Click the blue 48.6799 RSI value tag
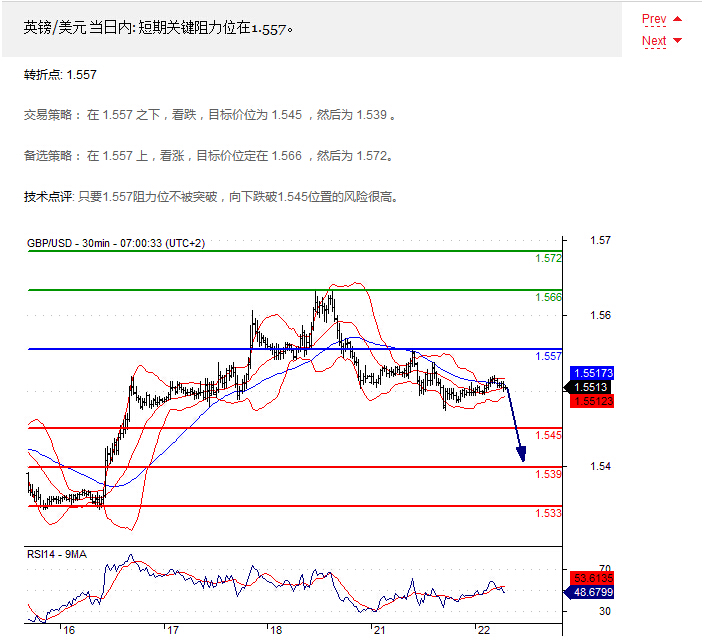The height and width of the screenshot is (640, 727). coord(588,592)
